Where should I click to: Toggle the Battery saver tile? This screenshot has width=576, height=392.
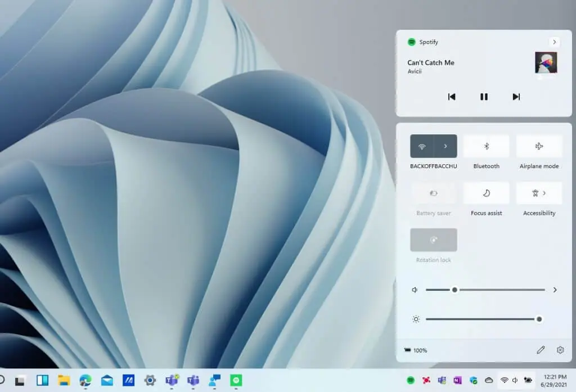[x=434, y=193]
